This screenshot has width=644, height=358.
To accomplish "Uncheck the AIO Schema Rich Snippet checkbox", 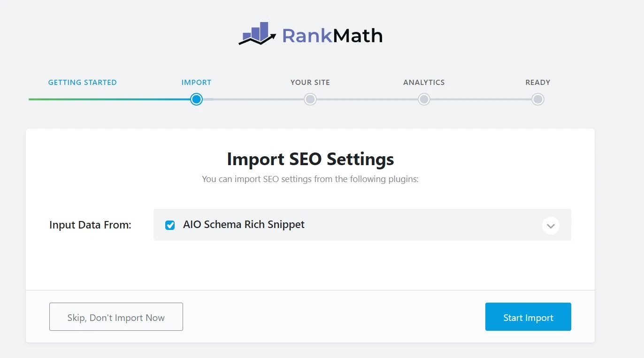I will (x=170, y=225).
